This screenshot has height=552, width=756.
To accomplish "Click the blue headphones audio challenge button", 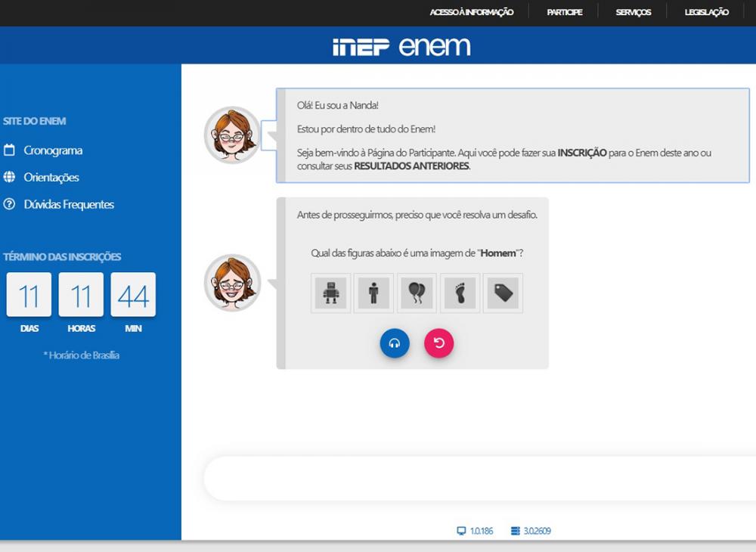I will (395, 343).
